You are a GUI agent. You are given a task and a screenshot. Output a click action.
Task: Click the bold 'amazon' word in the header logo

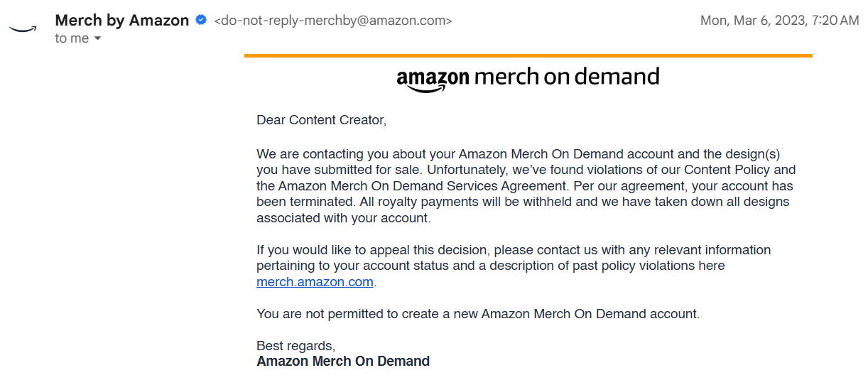tap(432, 78)
